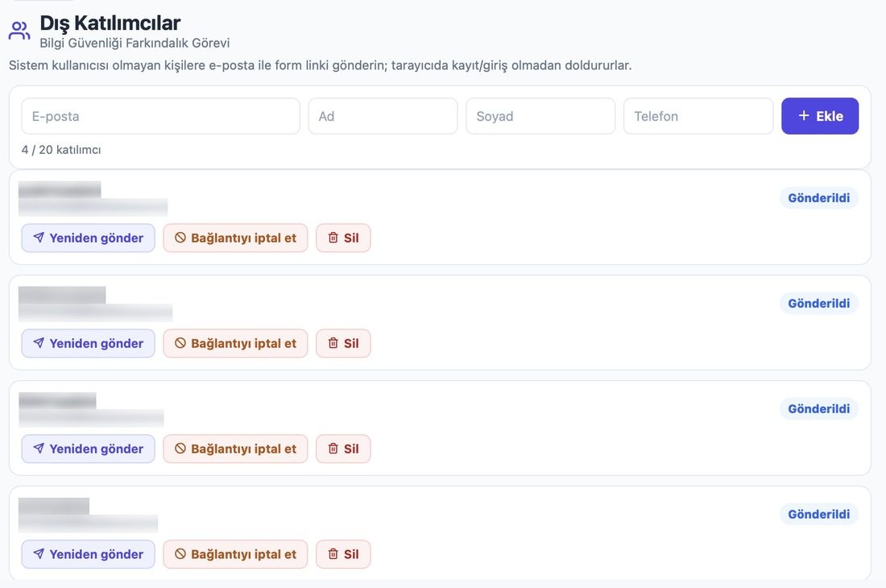
Task: Click the subtitle 'Bilgi Güvenliği Farkındalık Görevi'
Action: [135, 43]
